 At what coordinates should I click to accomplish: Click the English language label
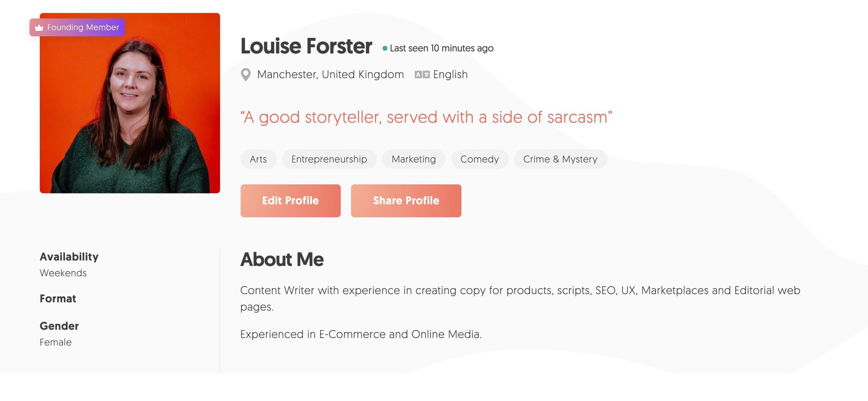[x=450, y=74]
